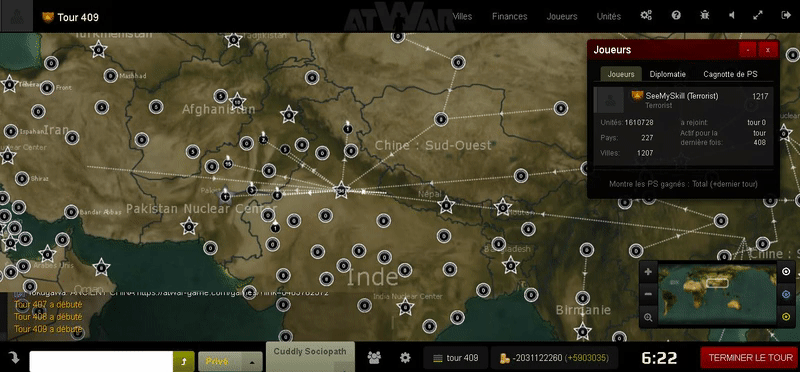Collapse chat with the curved arrow icon
800x372 pixels.
[14, 358]
